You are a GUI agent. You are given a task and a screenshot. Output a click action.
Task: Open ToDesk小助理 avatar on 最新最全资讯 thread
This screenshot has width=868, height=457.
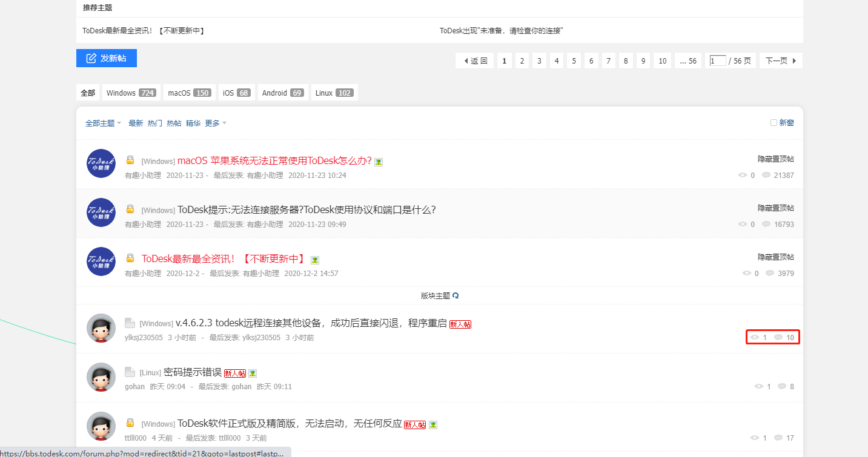pos(101,261)
